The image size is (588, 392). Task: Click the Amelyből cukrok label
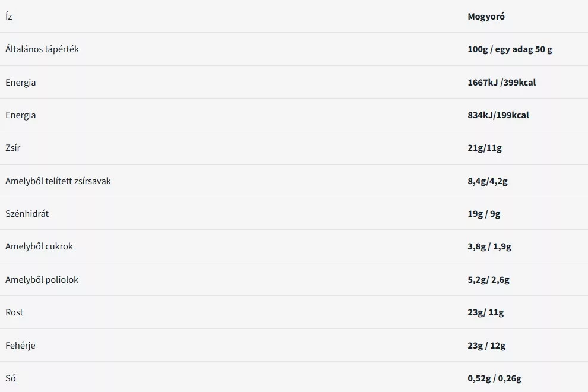point(39,246)
